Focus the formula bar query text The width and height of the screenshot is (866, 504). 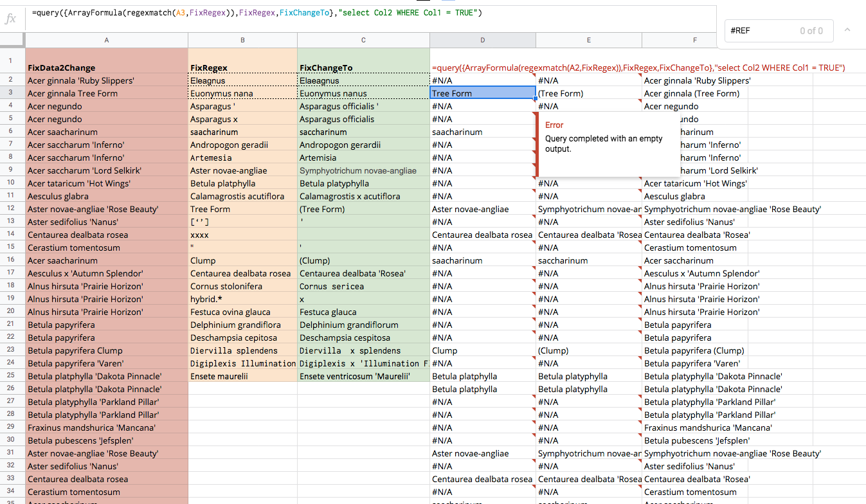click(257, 13)
